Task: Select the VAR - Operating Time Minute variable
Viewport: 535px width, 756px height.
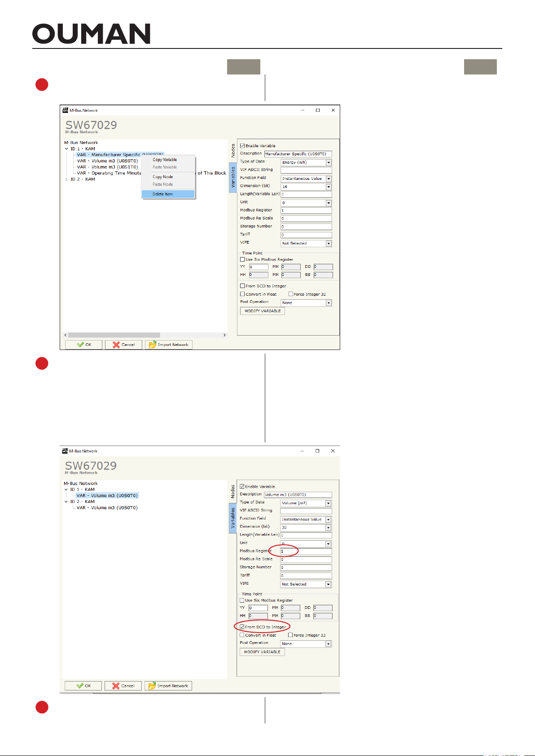Action: pos(109,173)
